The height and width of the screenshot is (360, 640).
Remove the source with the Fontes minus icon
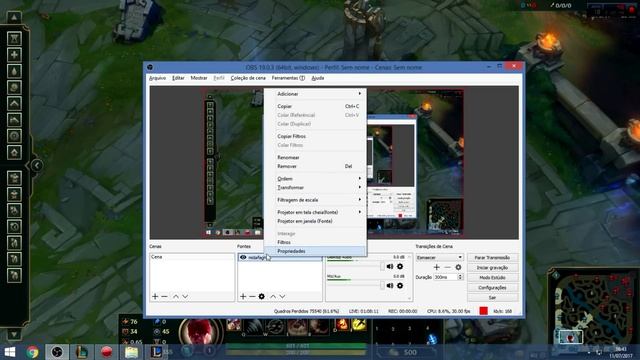pyautogui.click(x=252, y=296)
